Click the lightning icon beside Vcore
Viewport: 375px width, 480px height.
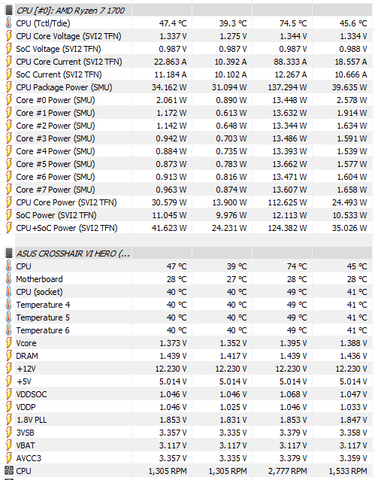click(9, 343)
